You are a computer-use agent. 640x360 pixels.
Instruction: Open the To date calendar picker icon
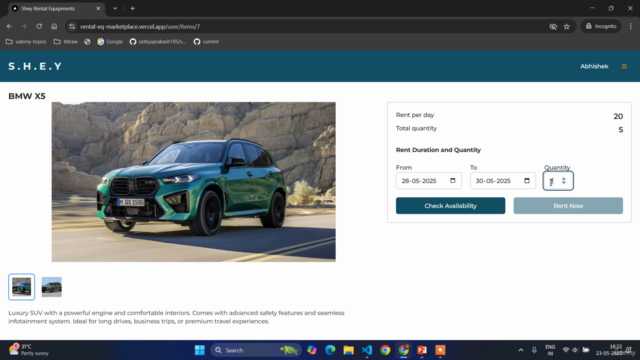(x=527, y=180)
